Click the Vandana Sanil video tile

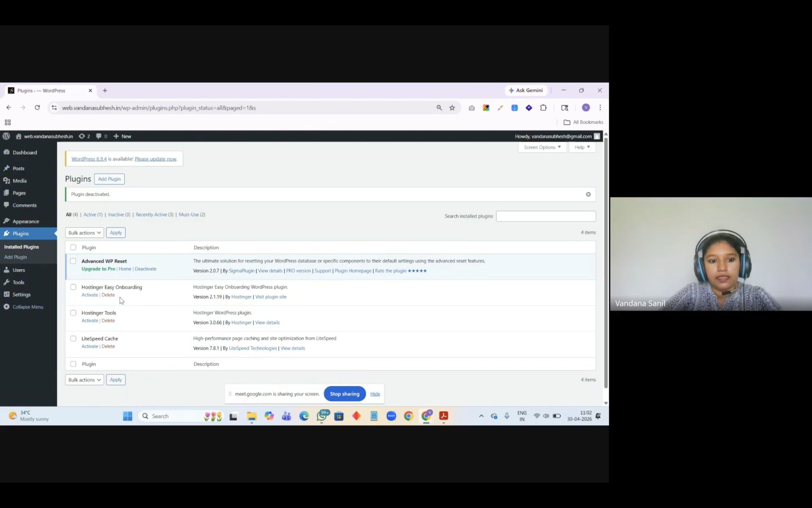click(711, 254)
